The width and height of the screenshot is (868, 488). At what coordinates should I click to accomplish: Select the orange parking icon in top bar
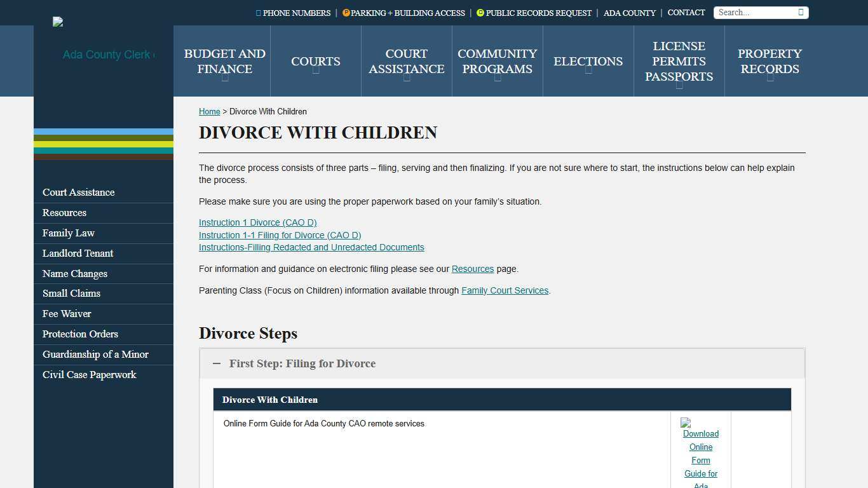(x=346, y=12)
